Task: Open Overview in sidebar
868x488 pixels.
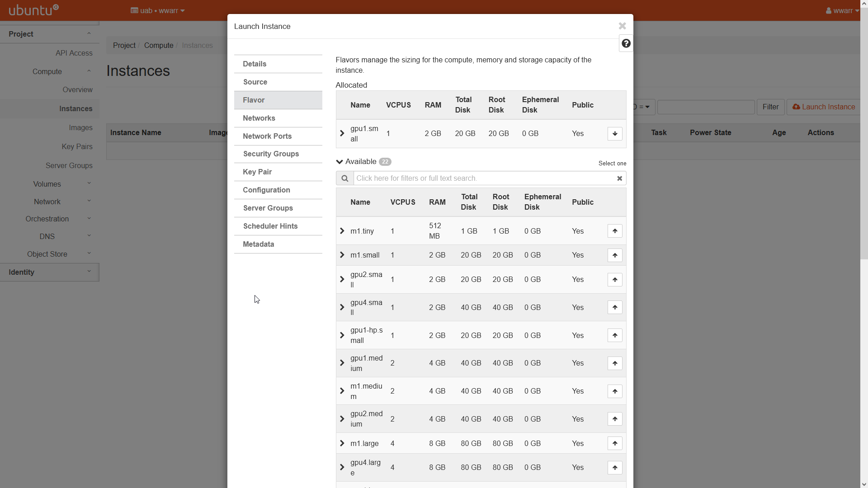Action: click(77, 89)
